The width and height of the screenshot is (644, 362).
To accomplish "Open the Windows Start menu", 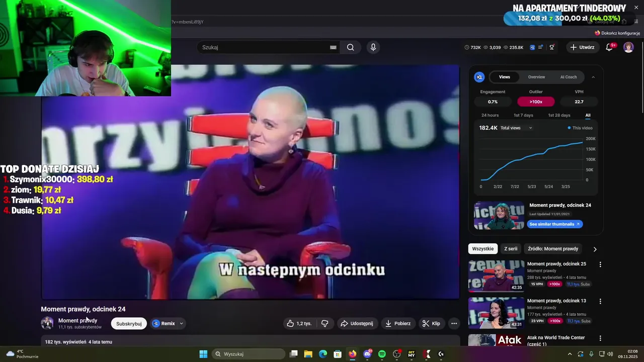I will click(203, 354).
